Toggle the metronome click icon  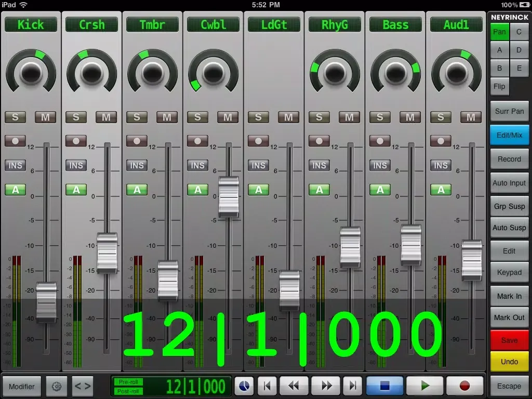point(244,386)
